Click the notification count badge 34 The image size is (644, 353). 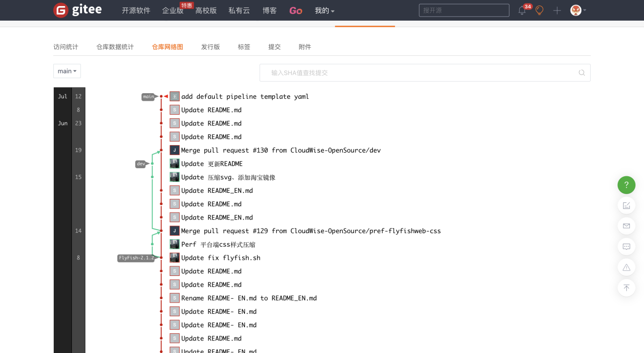tap(528, 7)
